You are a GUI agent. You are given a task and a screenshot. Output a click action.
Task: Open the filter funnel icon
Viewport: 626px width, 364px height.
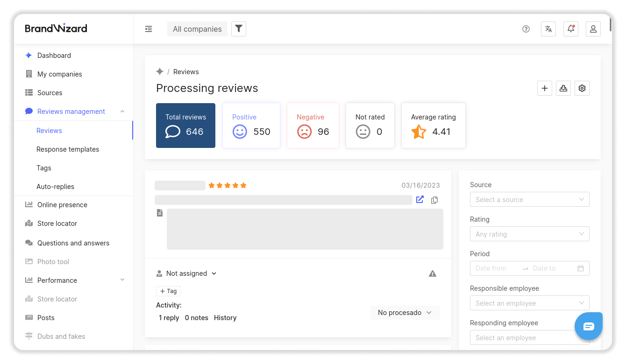[238, 28]
